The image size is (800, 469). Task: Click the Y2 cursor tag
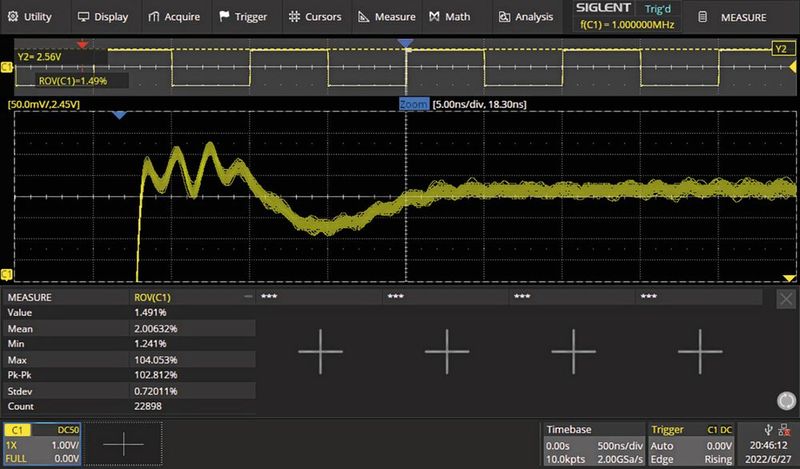(781, 49)
